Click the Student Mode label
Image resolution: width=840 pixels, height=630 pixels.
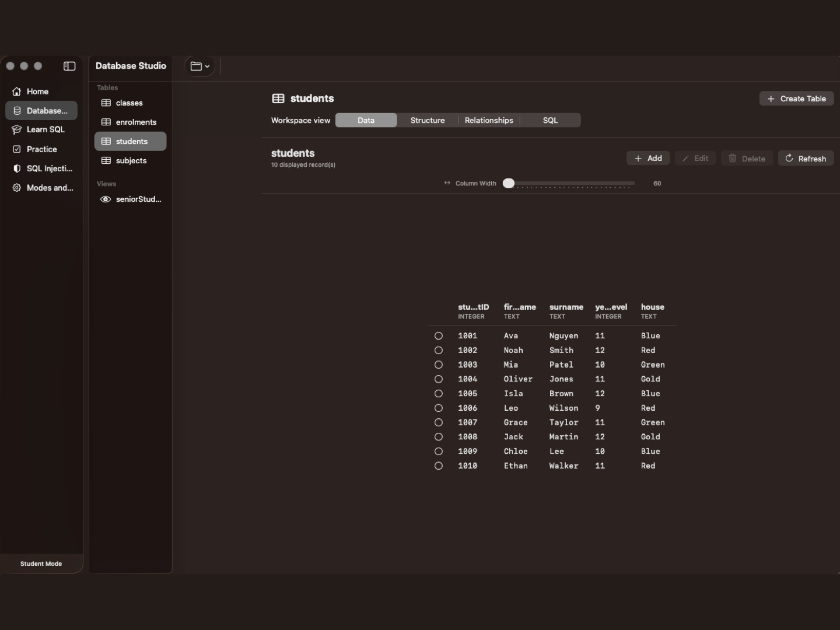[41, 564]
